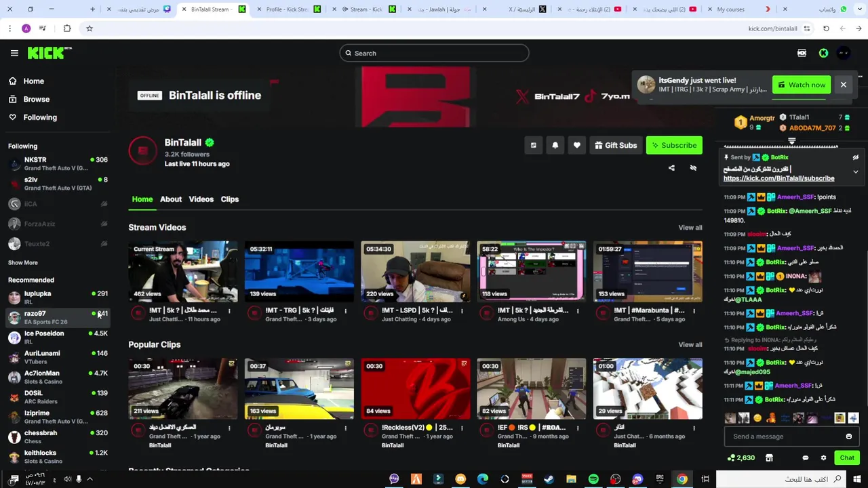This screenshot has height=488, width=868.
Task: Click the theatre mode icon beside bell
Action: click(533, 145)
